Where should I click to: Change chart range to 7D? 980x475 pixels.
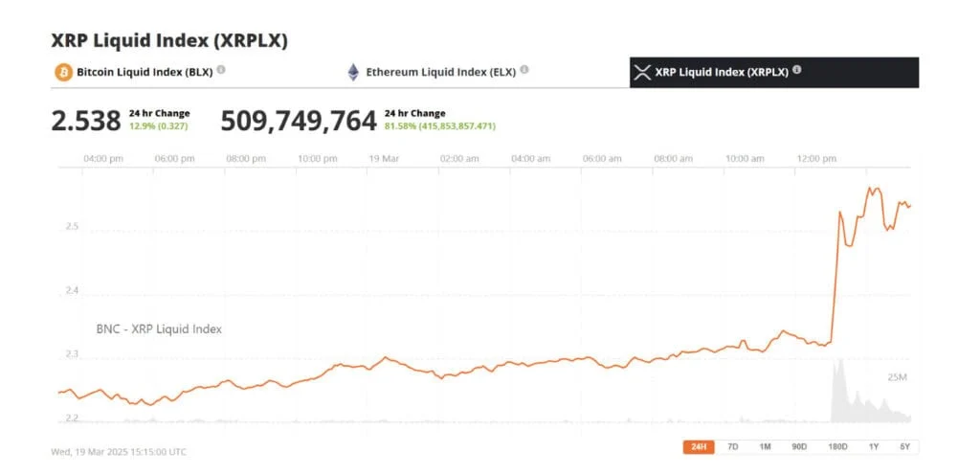click(x=733, y=446)
